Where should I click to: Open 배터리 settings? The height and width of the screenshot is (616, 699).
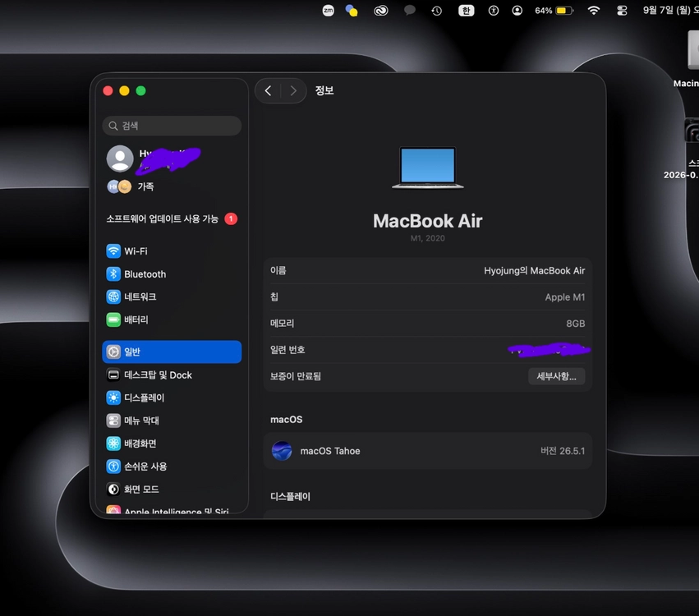[x=172, y=319]
